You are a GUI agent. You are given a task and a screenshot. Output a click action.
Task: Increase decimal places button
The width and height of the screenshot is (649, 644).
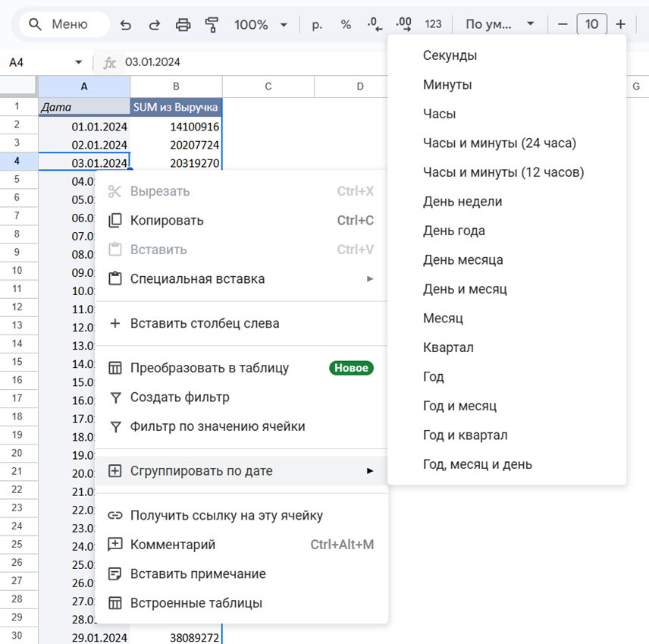[x=404, y=25]
